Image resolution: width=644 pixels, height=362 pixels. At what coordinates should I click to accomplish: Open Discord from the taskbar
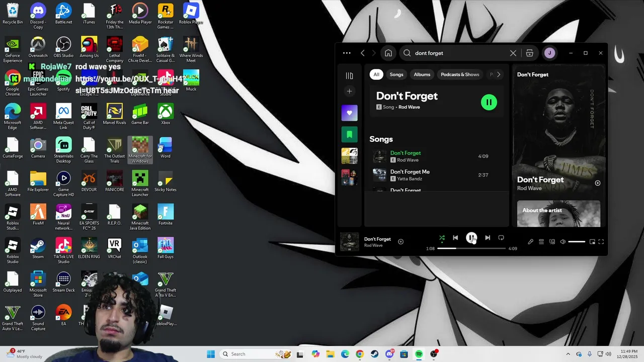[x=389, y=354]
